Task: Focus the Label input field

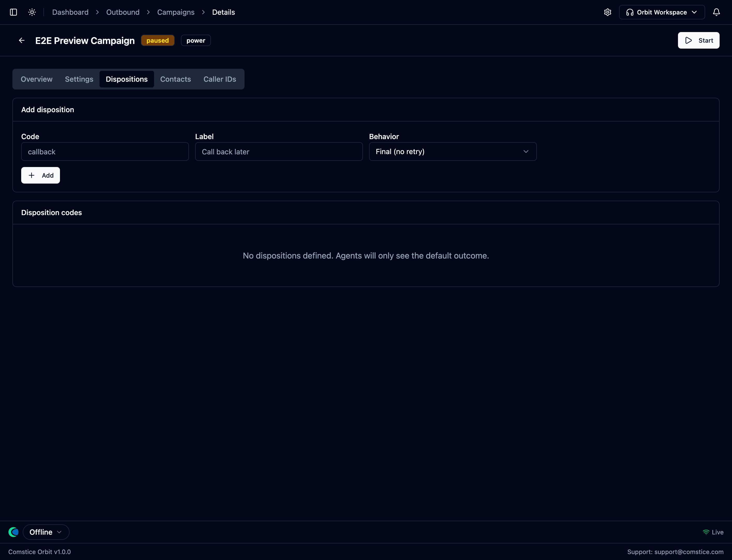Action: point(279,152)
